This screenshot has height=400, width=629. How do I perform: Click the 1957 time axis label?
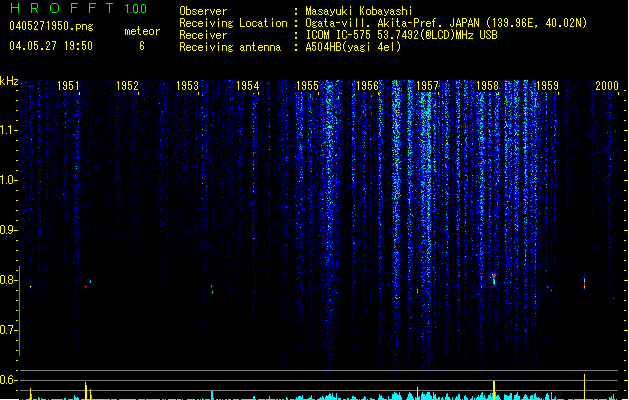[427, 85]
